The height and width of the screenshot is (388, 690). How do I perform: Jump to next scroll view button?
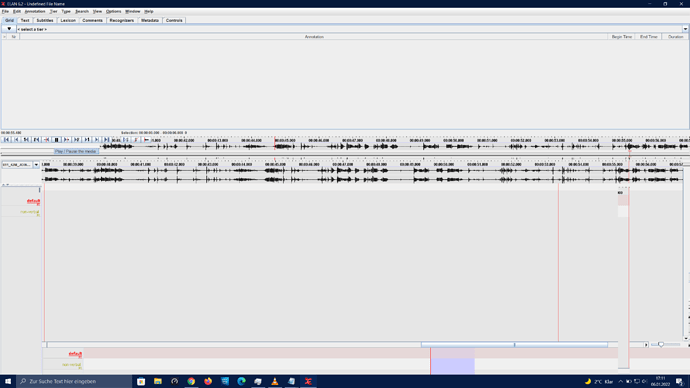96,139
